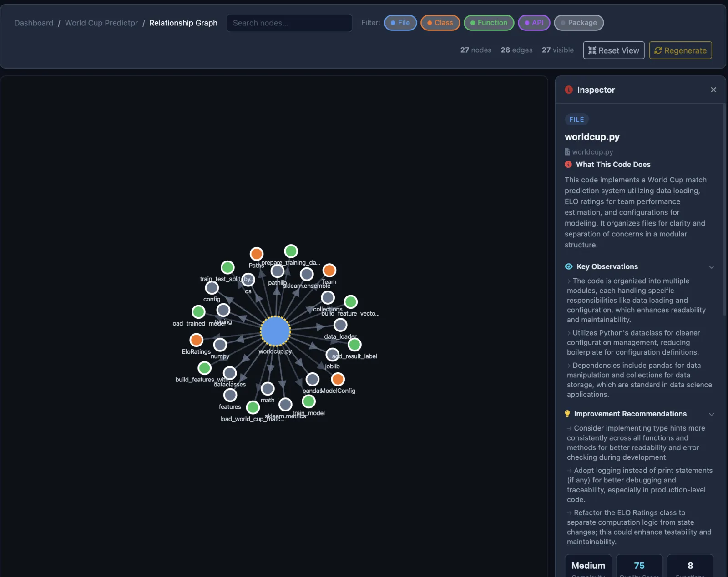This screenshot has height=577, width=728.
Task: Click the pandas package node
Action: (313, 379)
